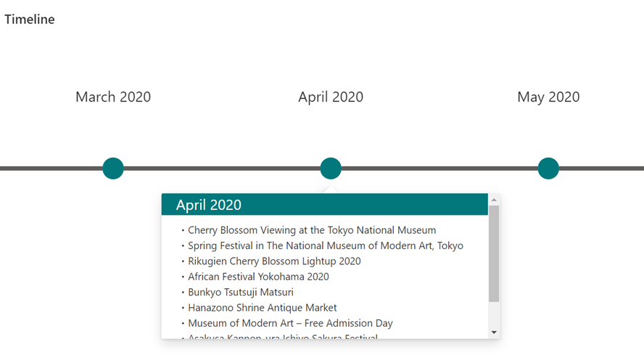Select Rikugien Cherry Blossom Lightup 2020

coord(274,261)
